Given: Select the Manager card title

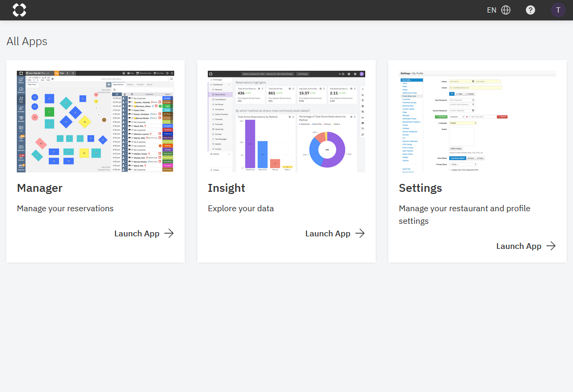Looking at the screenshot, I should click(x=40, y=188).
